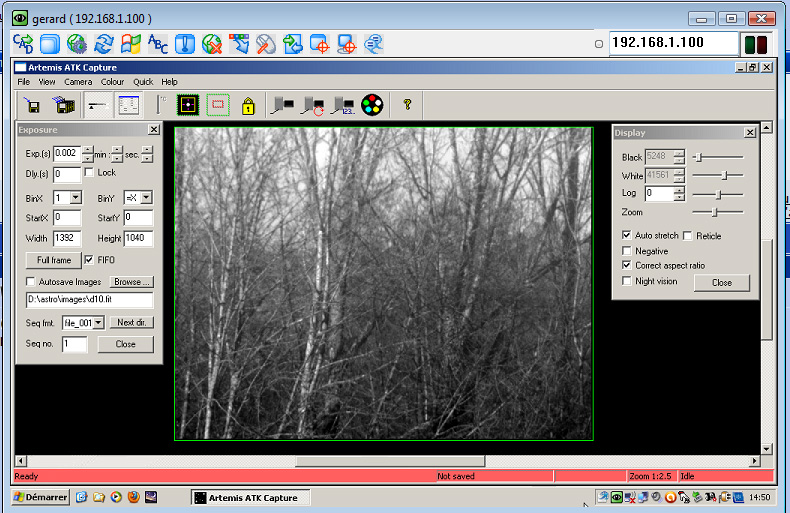Enable the Night vision checkbox
This screenshot has height=513, width=790.
pyautogui.click(x=627, y=281)
